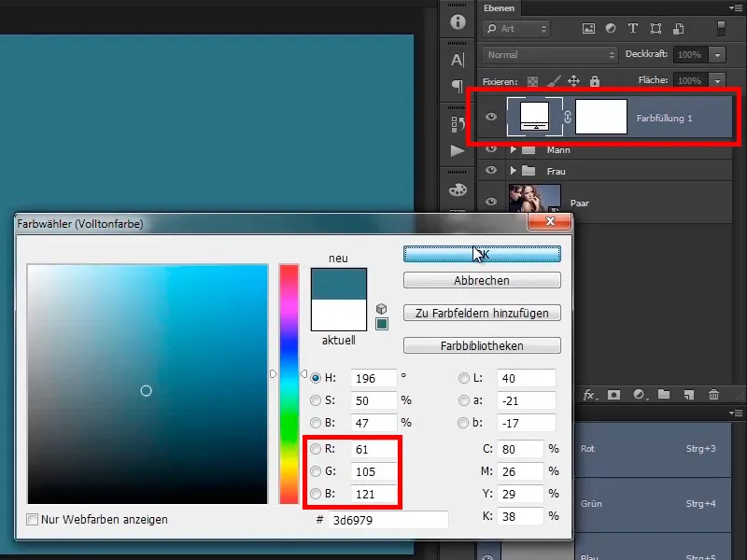Image resolution: width=747 pixels, height=560 pixels.
Task: Click Zu Farbfeldern hinzufügen button
Action: coord(482,313)
